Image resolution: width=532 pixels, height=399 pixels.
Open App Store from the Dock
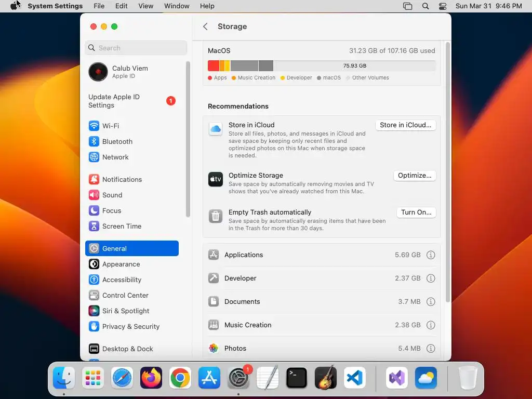pos(209,378)
